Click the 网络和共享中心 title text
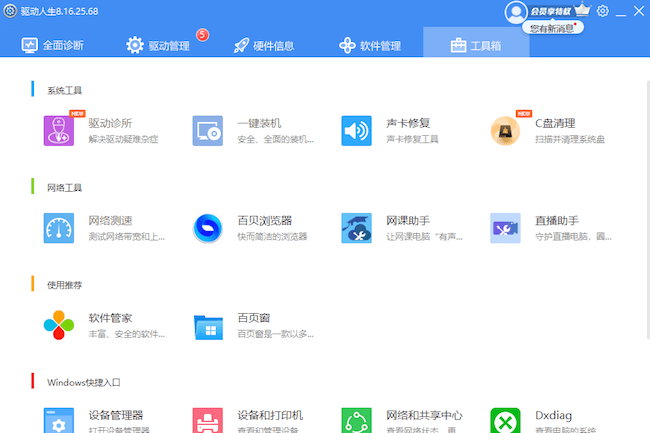Viewport: 650px width, 433px height. [x=424, y=415]
